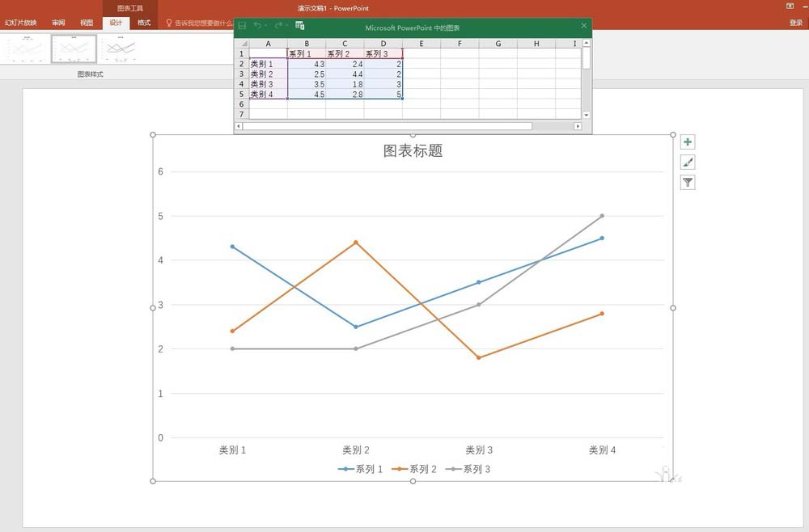Click orange series peak point at 类别 2

[x=355, y=243]
